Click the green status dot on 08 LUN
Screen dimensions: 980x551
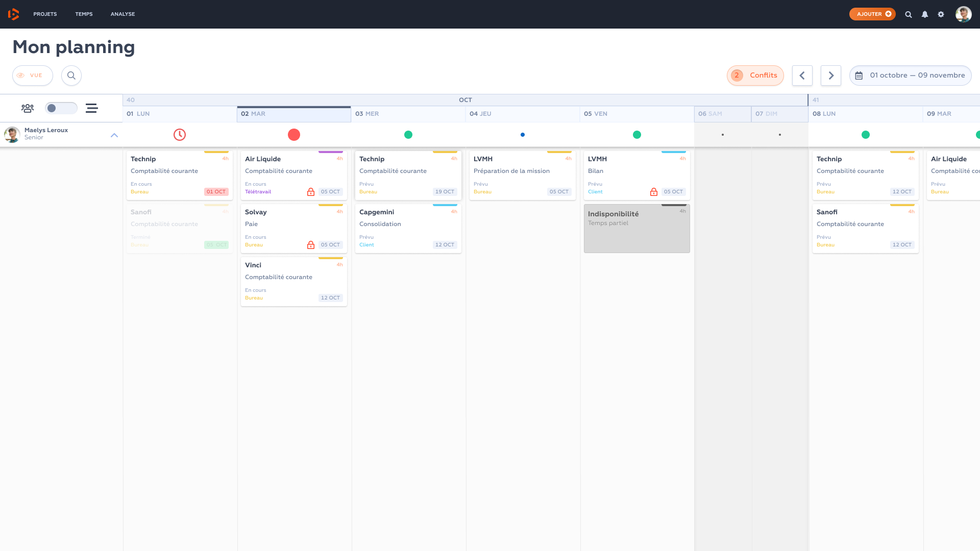click(866, 135)
